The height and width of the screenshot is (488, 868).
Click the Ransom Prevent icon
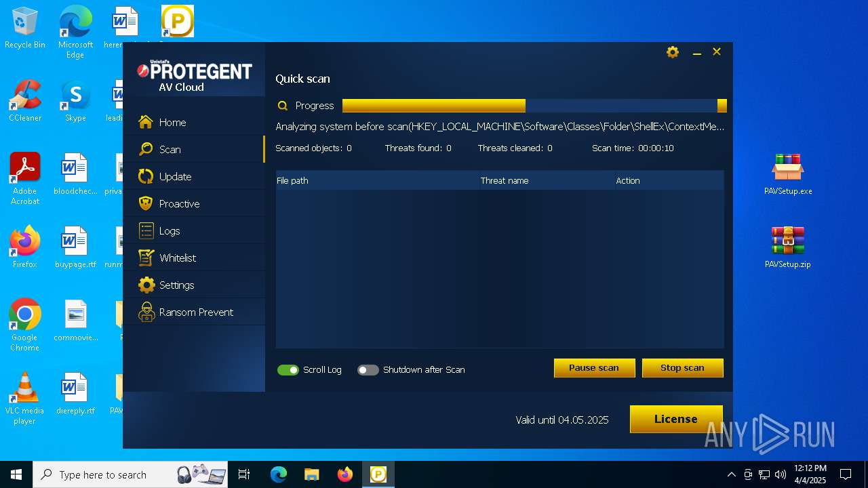pos(146,312)
